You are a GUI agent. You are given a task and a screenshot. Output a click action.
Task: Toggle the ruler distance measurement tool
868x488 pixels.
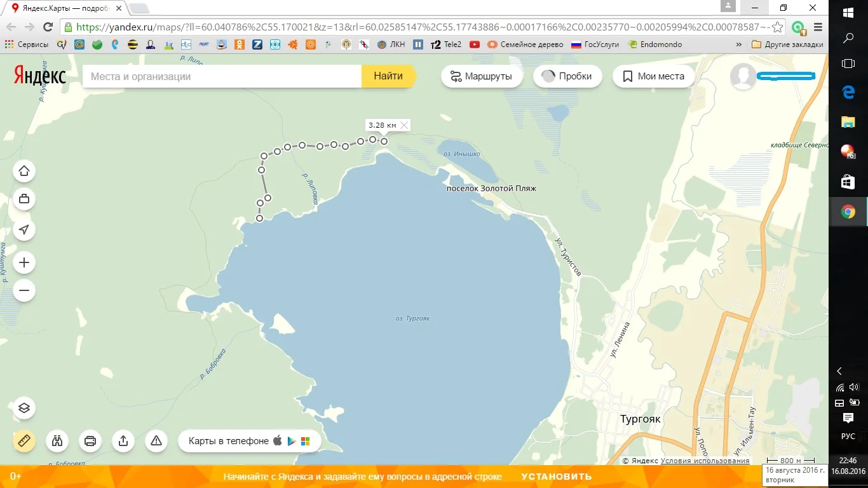pyautogui.click(x=24, y=441)
